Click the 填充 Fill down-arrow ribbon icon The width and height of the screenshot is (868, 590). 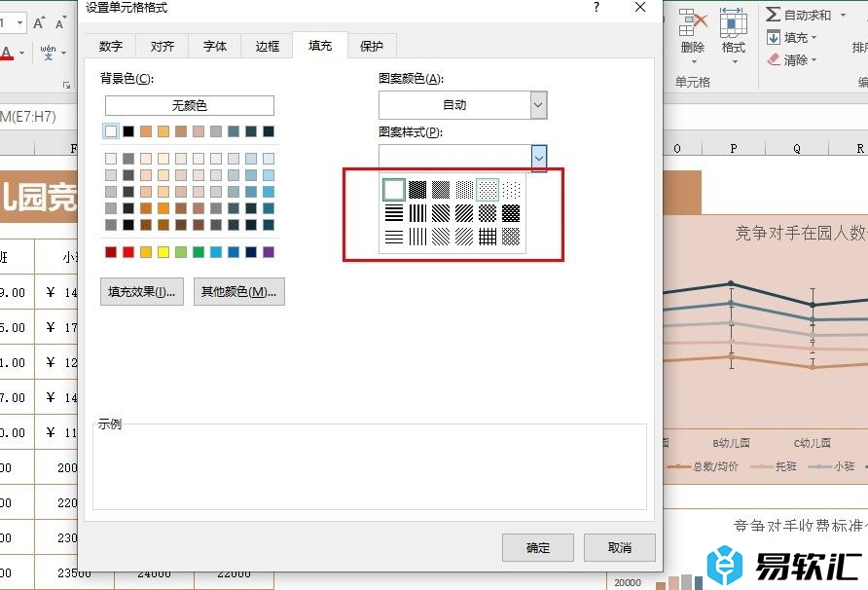774,37
